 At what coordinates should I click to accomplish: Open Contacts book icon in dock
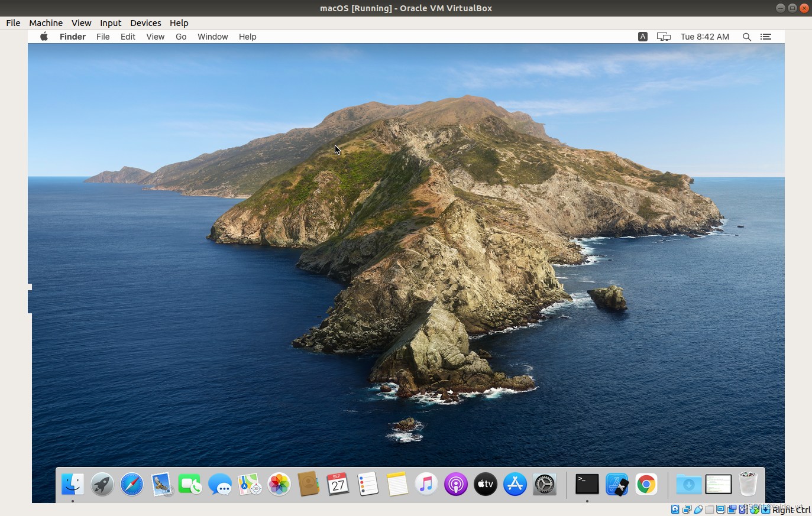coord(308,485)
